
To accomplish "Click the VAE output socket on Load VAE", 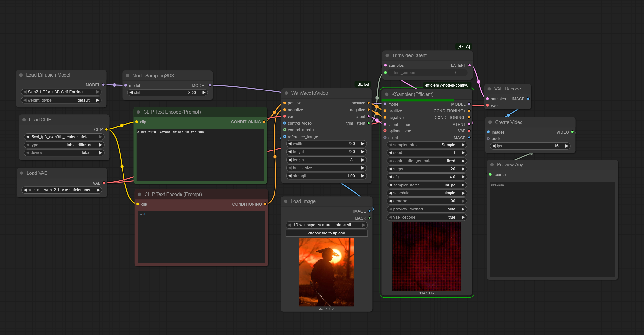I will click(x=104, y=183).
